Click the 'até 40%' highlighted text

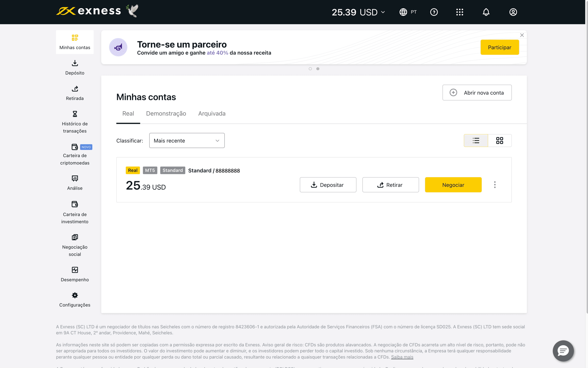(217, 53)
